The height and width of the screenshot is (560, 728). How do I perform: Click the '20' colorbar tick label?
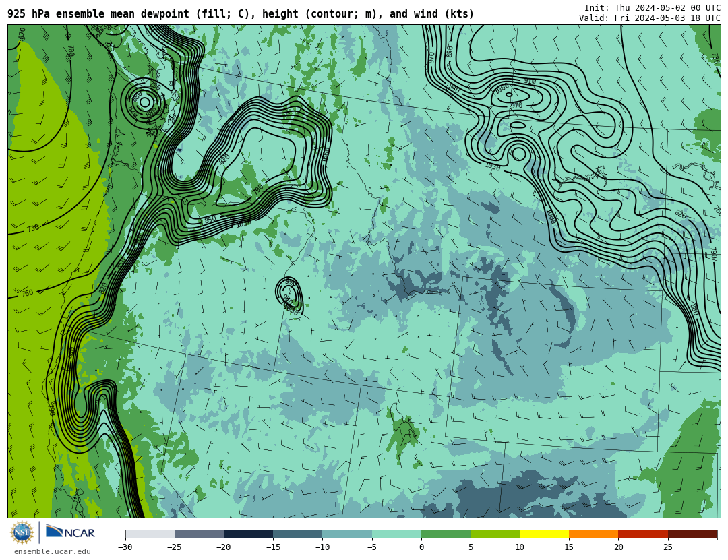[618, 547]
